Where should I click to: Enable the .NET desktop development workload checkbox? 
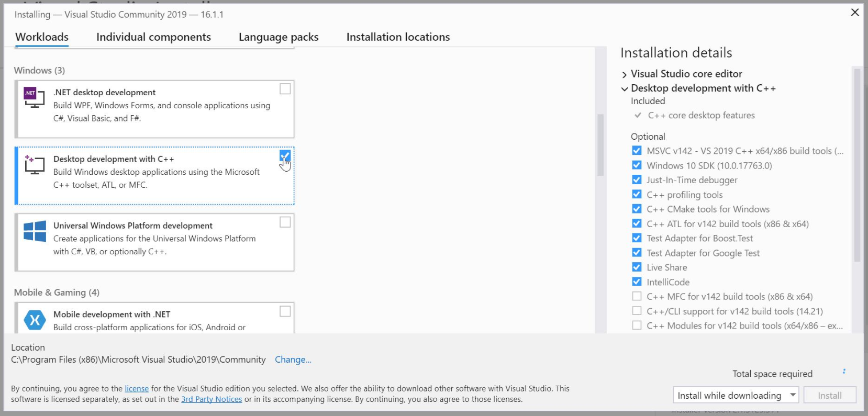pyautogui.click(x=285, y=89)
